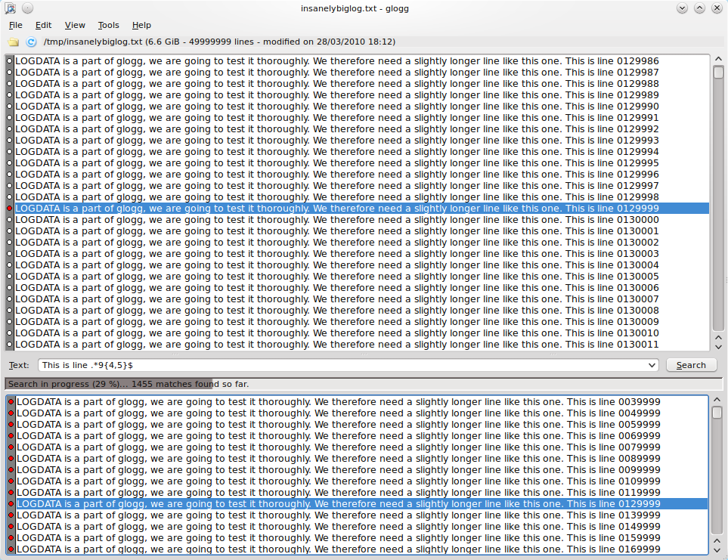Click the open file folder icon
The width and height of the screenshot is (728, 560).
click(x=13, y=42)
